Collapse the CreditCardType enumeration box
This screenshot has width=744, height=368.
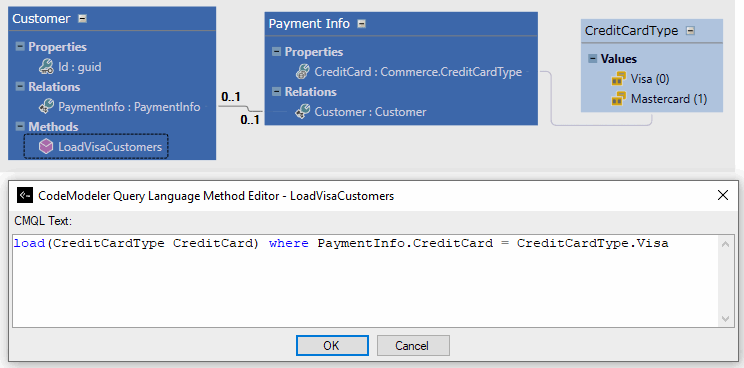point(690,31)
